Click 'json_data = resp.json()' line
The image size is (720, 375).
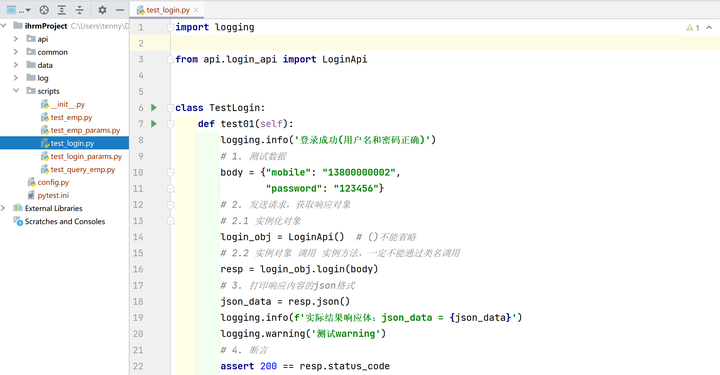point(285,302)
